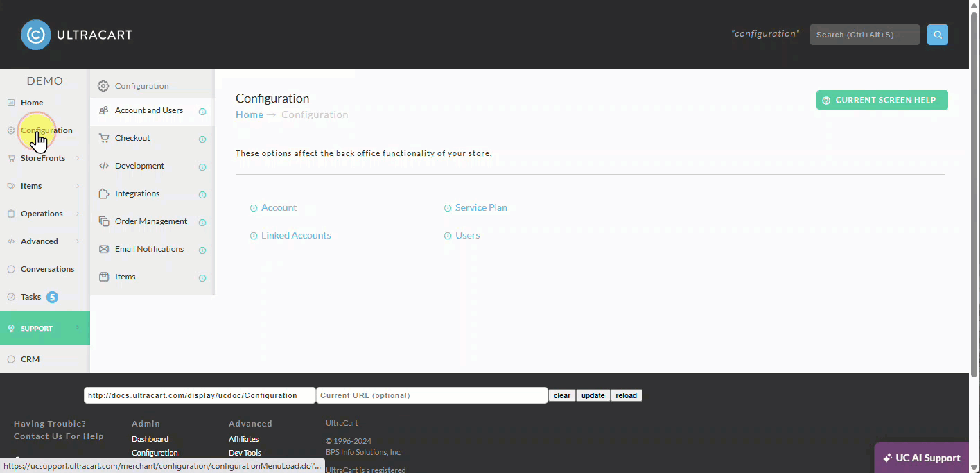This screenshot has height=473, width=980.
Task: Click the Integrations puzzle-piece icon
Action: click(103, 193)
